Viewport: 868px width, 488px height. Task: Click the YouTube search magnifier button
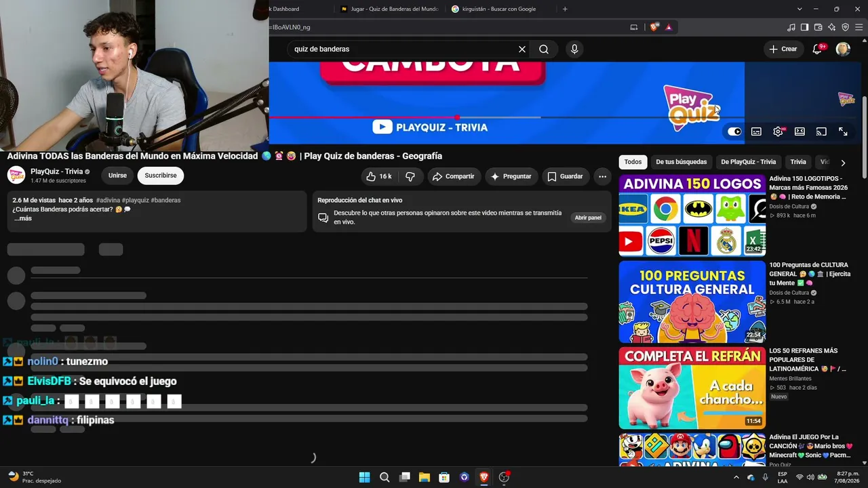(544, 49)
